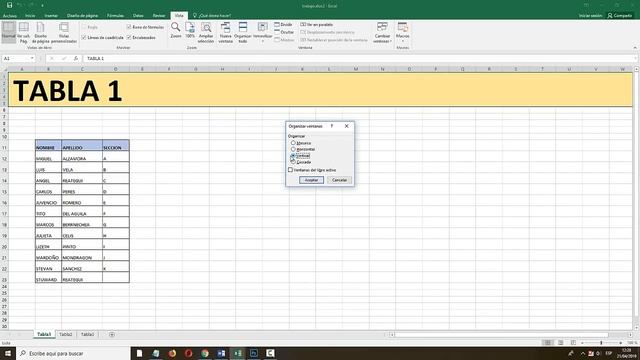Open Chrome from the taskbar
This screenshot has height=360, width=640.
pyautogui.click(x=205, y=353)
